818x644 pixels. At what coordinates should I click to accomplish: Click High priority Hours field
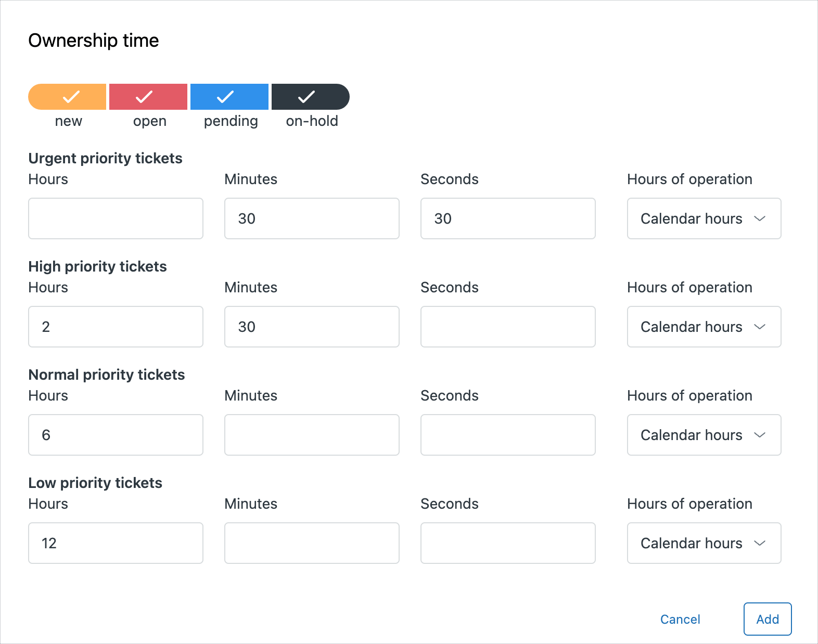(116, 327)
